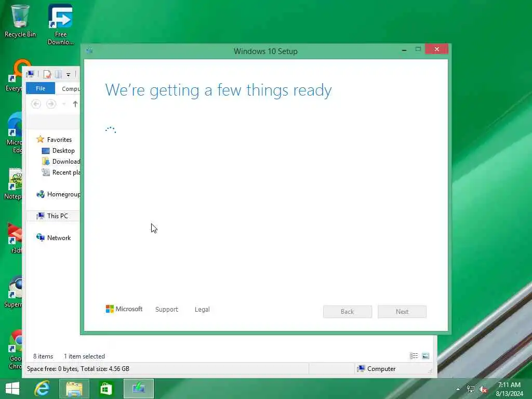
Task: Click the muted volume icon in tray
Action: pos(483,389)
